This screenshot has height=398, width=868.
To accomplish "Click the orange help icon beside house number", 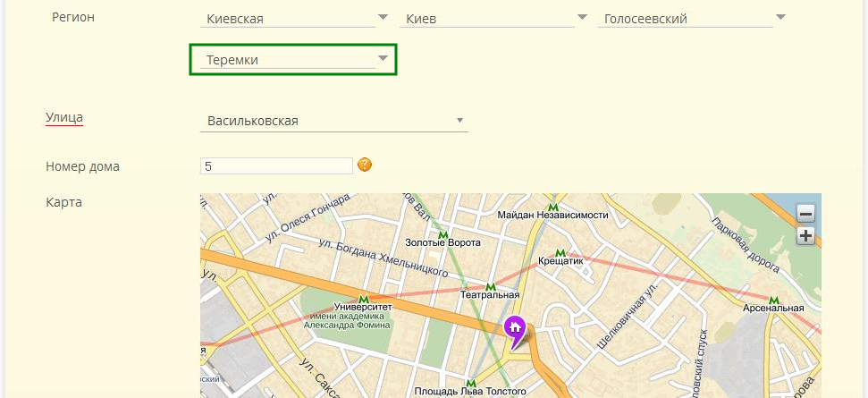I will [x=365, y=165].
